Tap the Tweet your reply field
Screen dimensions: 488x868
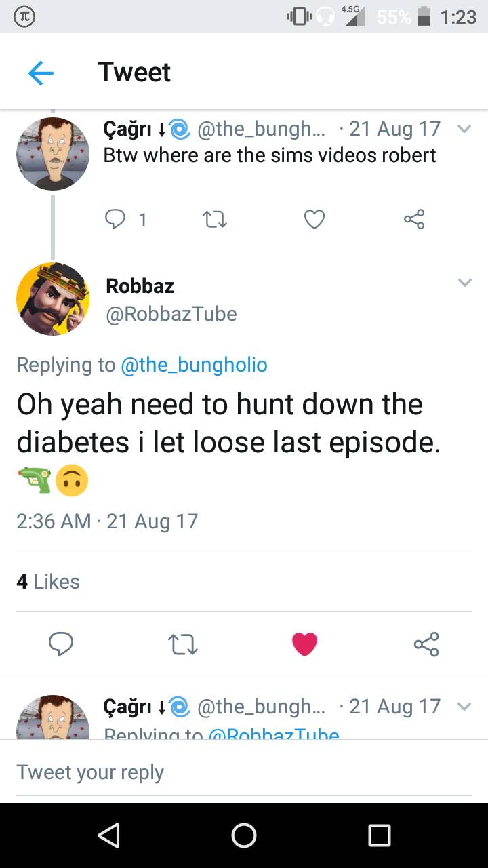point(90,772)
